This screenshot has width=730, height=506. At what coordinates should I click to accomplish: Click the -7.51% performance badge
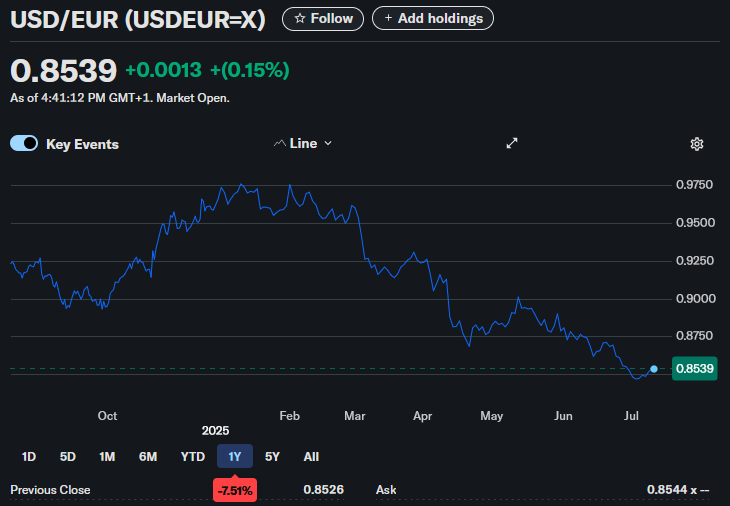pos(235,491)
